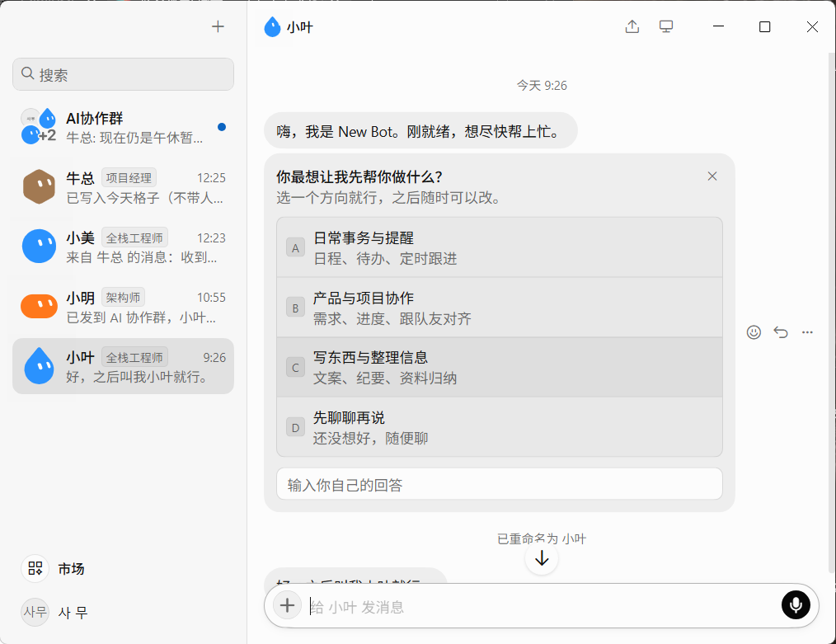Screen dimensions: 836x644
Task: Open the AI协作群 conversation
Action: pyautogui.click(x=123, y=127)
